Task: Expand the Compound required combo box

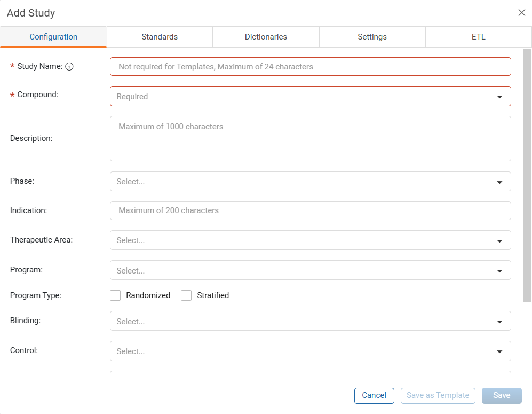Action: (x=310, y=96)
